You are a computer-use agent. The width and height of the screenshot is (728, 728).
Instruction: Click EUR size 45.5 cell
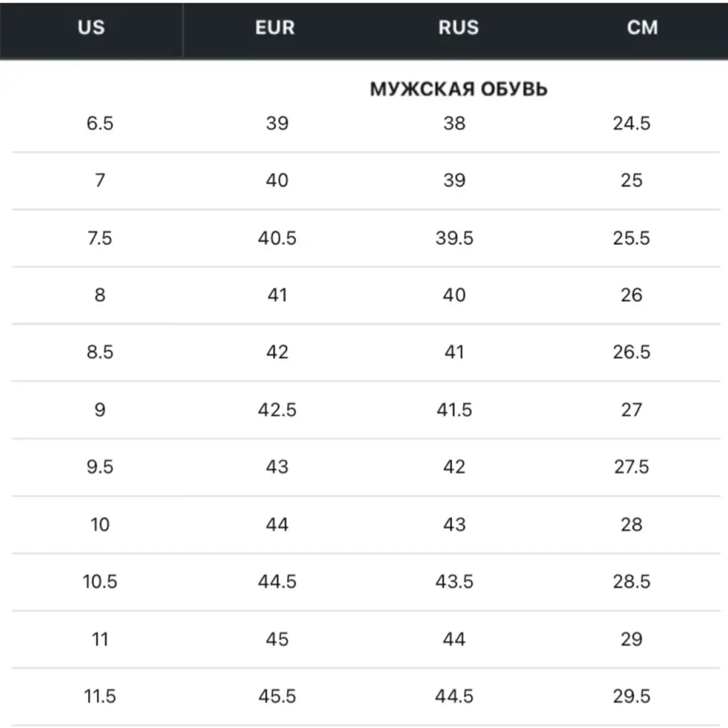click(277, 697)
